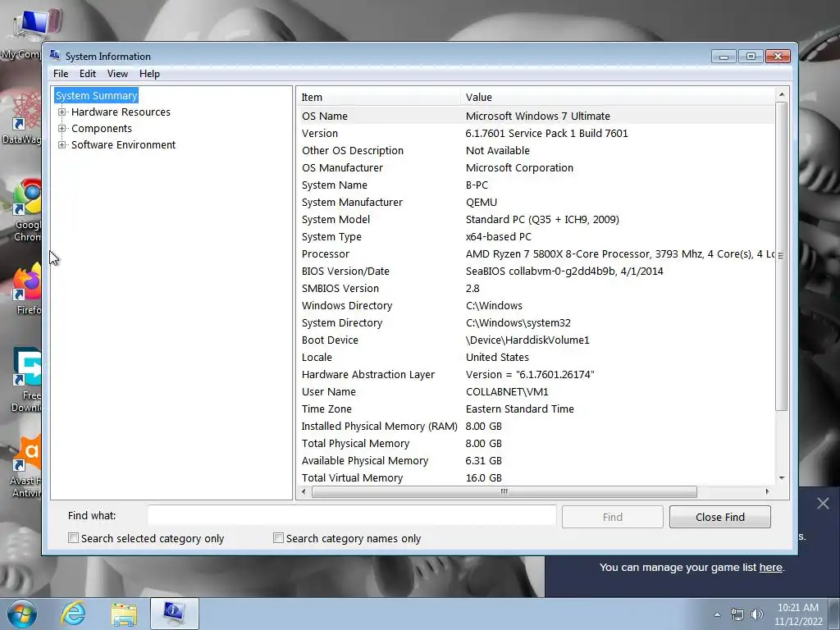Viewport: 840px width, 630px height.
Task: Open the Edit menu
Action: (87, 74)
